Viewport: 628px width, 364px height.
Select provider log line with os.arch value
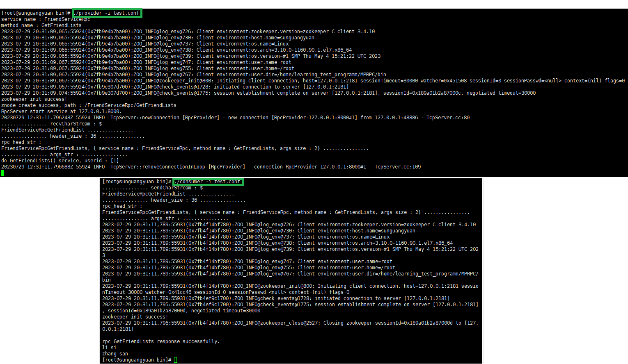(x=176, y=50)
